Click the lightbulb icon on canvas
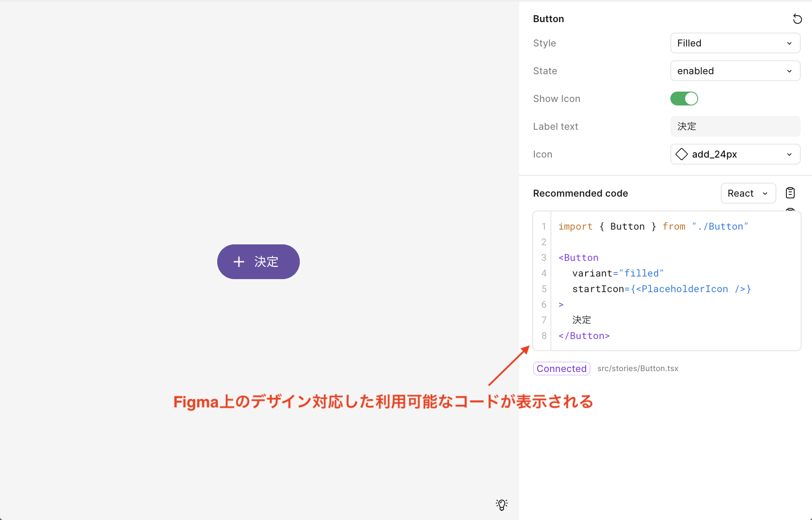This screenshot has height=520, width=812. point(501,504)
